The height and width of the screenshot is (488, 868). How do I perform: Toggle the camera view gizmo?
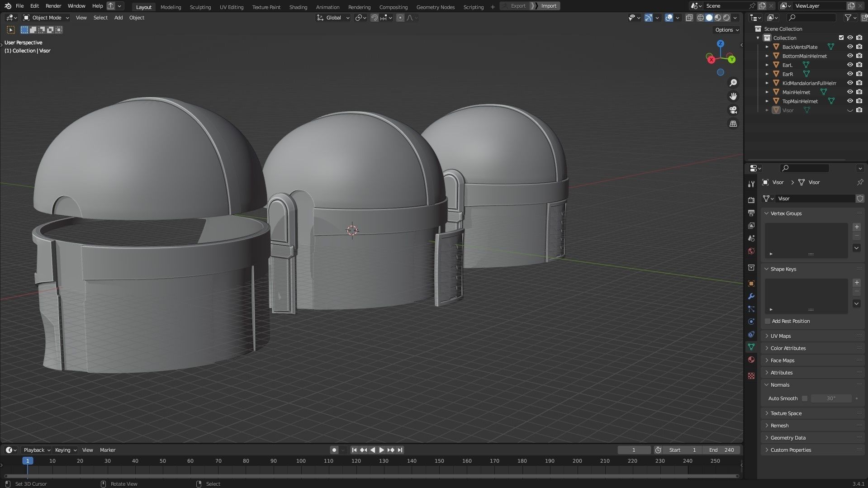(733, 110)
